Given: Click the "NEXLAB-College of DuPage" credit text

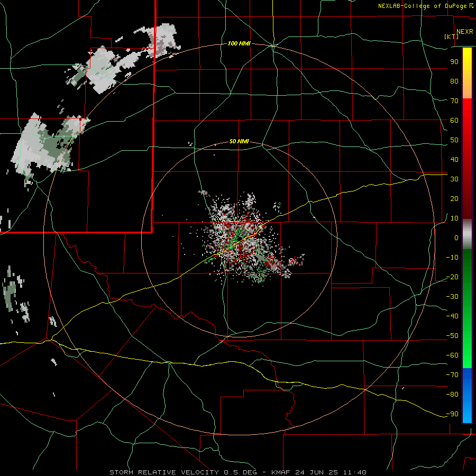Looking at the screenshot, I should [x=422, y=6].
